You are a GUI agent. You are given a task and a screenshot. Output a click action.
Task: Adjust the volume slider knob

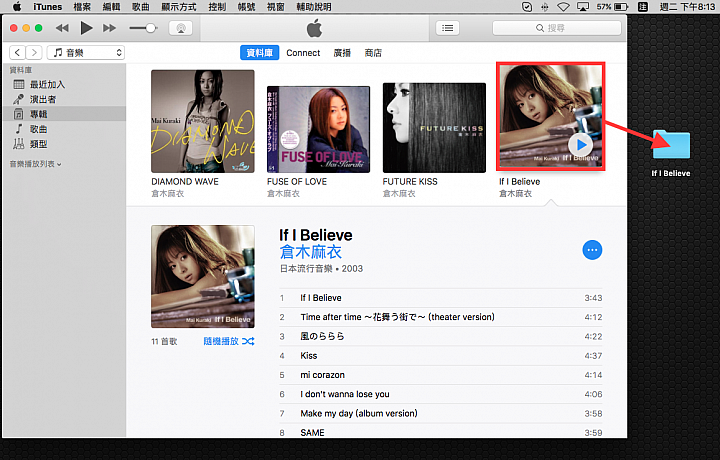coord(150,28)
